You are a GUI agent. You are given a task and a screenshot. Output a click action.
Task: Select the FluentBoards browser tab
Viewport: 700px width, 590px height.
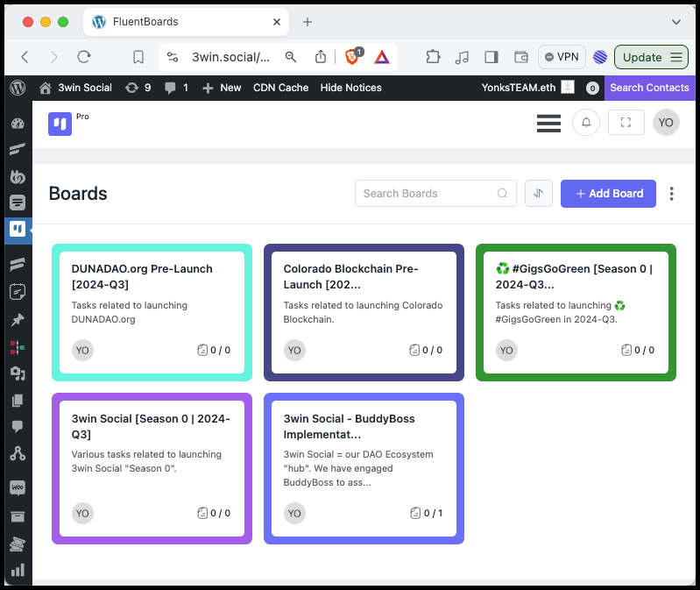(186, 22)
